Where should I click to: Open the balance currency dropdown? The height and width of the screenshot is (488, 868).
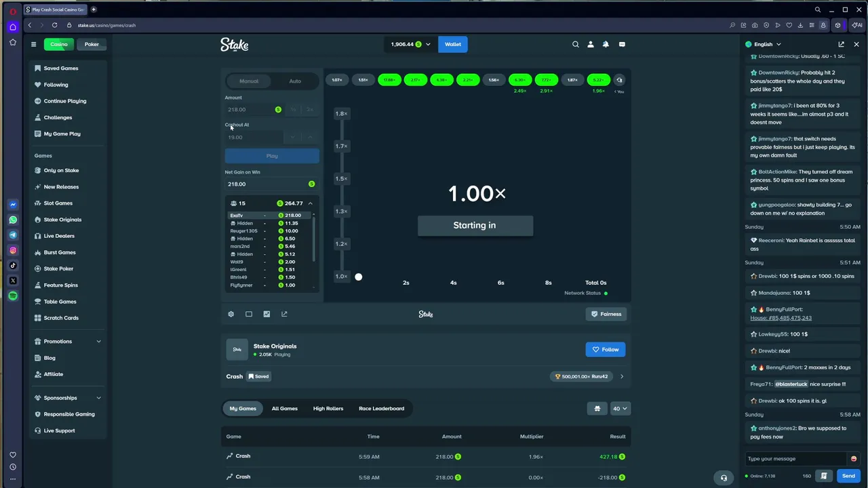pyautogui.click(x=410, y=44)
